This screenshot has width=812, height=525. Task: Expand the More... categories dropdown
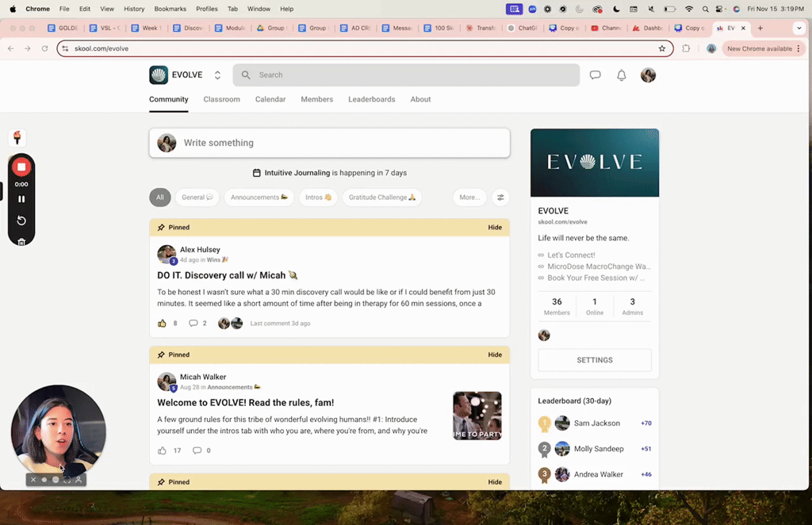(x=469, y=197)
